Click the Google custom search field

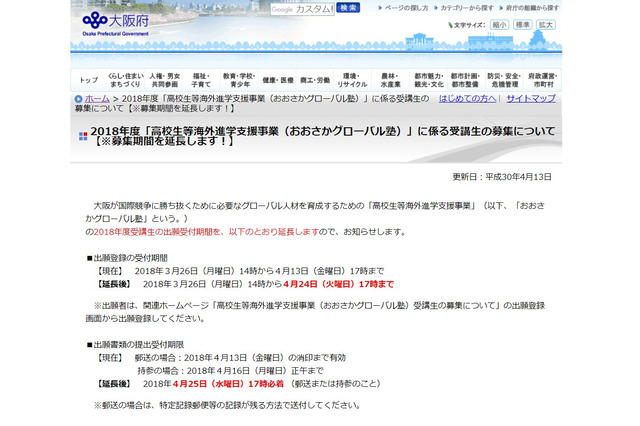(302, 9)
